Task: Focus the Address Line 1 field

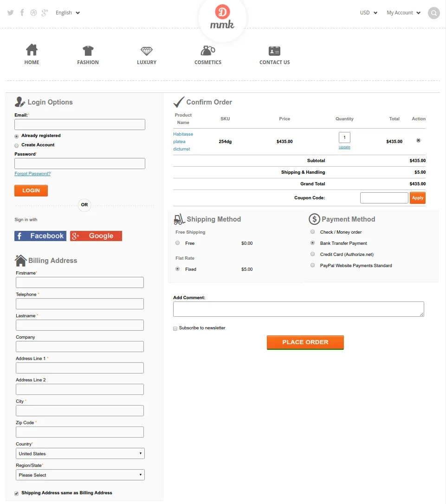Action: click(x=80, y=368)
